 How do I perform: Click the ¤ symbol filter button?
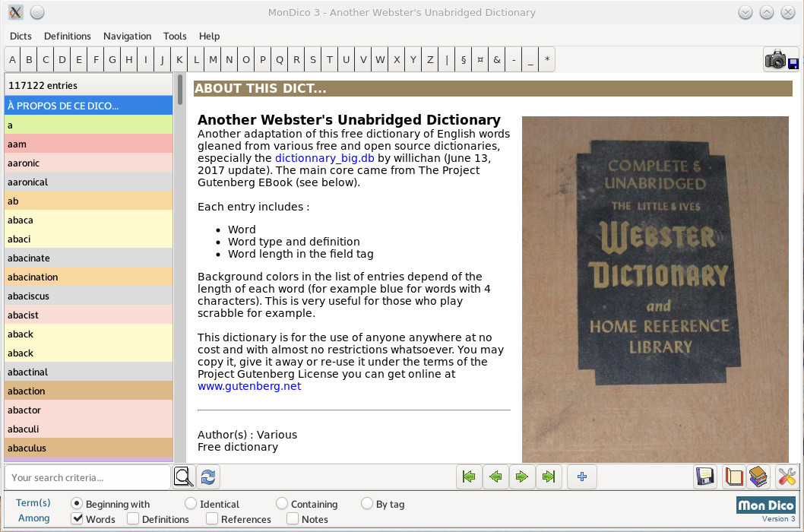480,59
